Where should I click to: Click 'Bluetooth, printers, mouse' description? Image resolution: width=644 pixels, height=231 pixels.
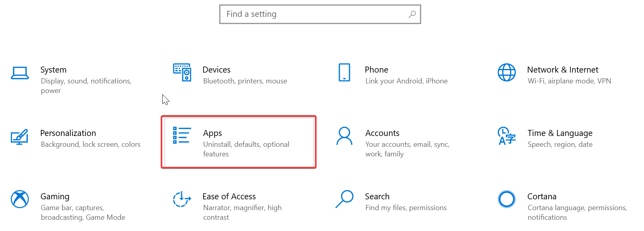pyautogui.click(x=245, y=81)
